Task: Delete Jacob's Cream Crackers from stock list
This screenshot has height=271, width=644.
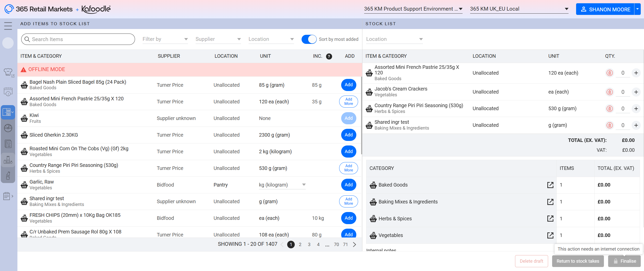Action: click(609, 92)
